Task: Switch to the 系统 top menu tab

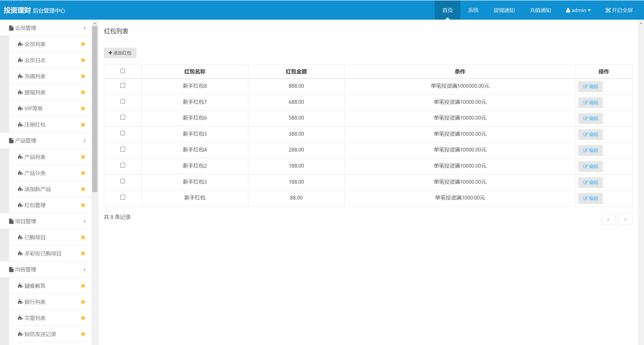Action: 473,10
